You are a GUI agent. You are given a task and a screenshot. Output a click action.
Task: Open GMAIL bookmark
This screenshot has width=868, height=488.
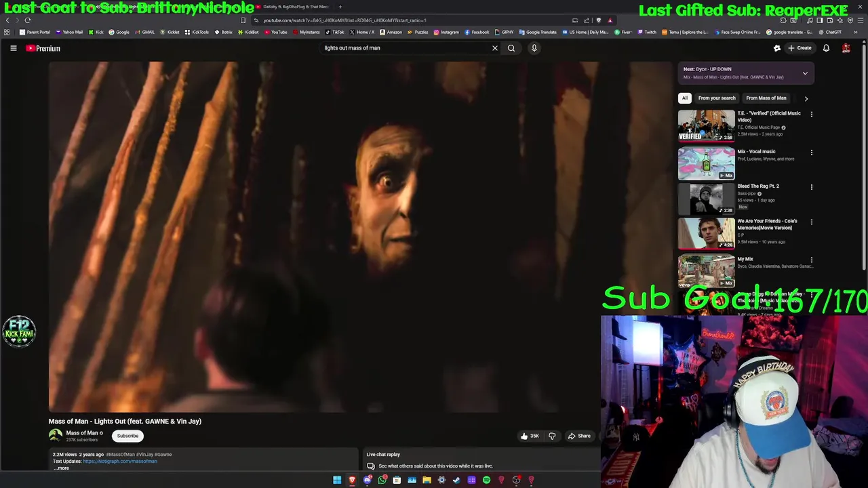[145, 32]
